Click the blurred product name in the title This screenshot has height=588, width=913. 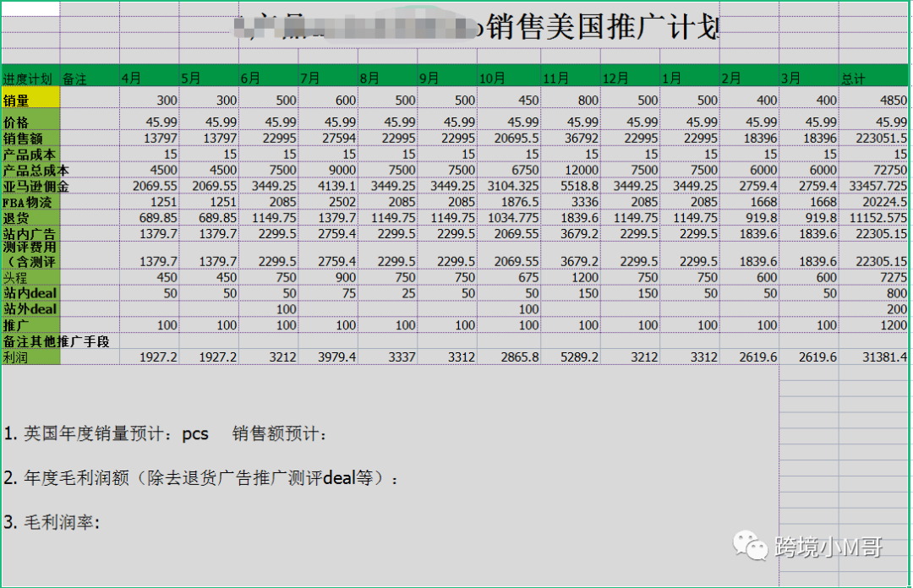coord(355,26)
